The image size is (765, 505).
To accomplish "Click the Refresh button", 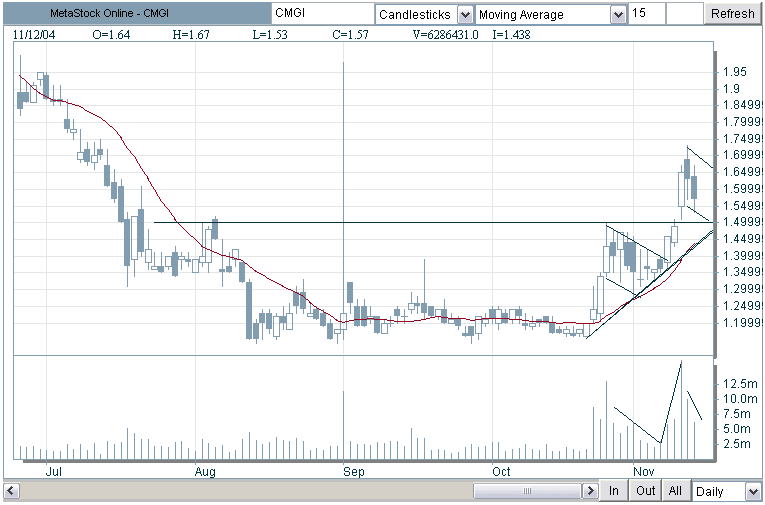I will pos(732,14).
